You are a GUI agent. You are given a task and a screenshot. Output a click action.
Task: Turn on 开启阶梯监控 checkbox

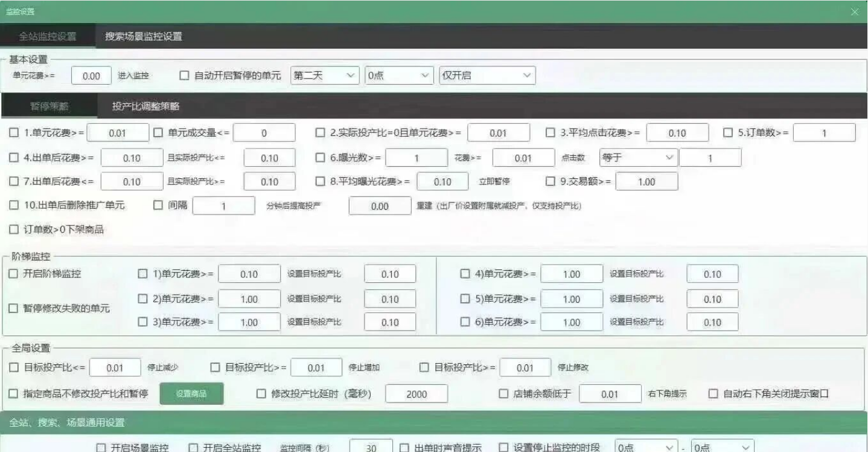(x=14, y=274)
